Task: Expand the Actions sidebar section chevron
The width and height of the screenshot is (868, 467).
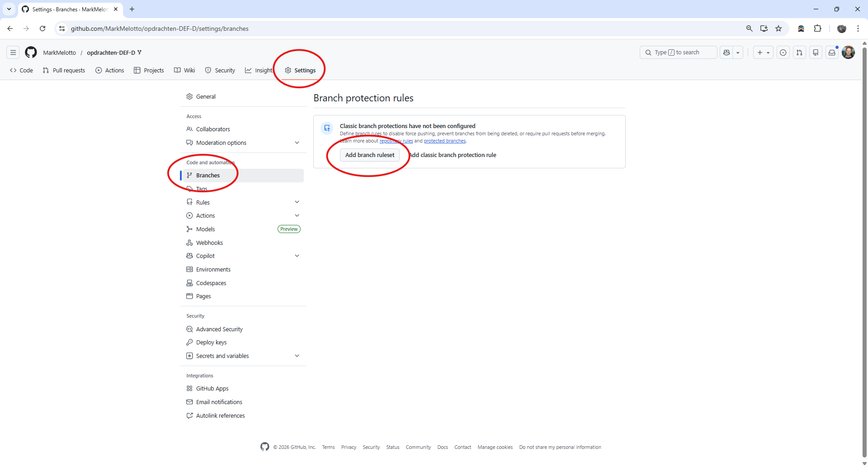Action: (297, 215)
